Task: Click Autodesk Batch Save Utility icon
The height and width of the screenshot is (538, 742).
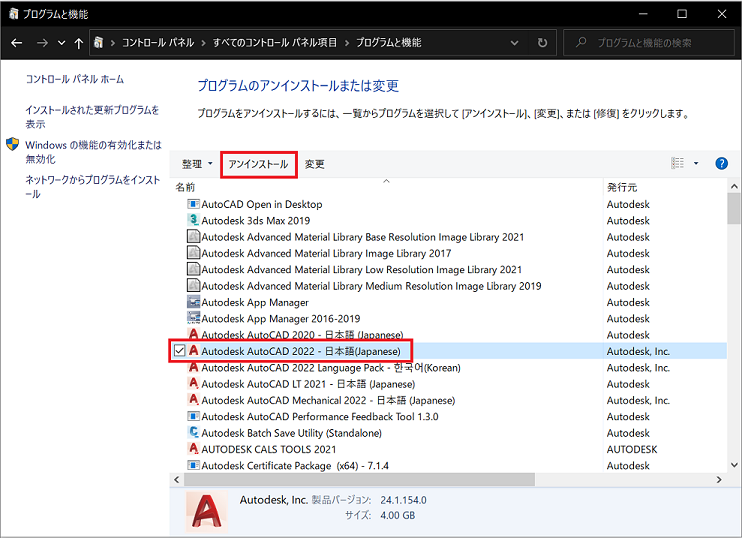Action: point(193,432)
